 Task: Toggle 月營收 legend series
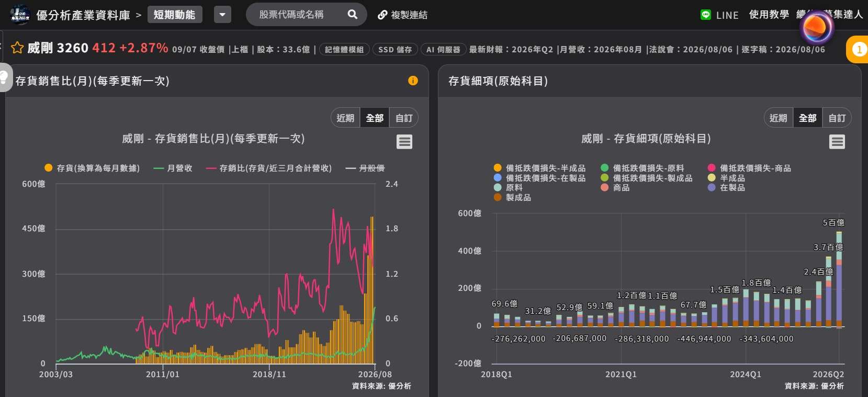pyautogui.click(x=173, y=168)
